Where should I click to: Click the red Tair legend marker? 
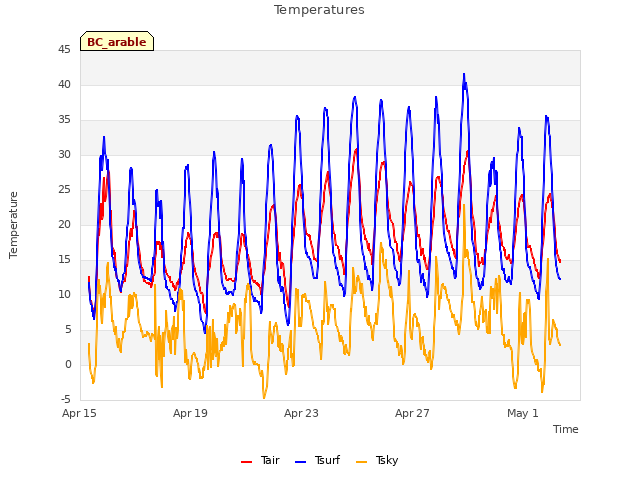pos(246,462)
